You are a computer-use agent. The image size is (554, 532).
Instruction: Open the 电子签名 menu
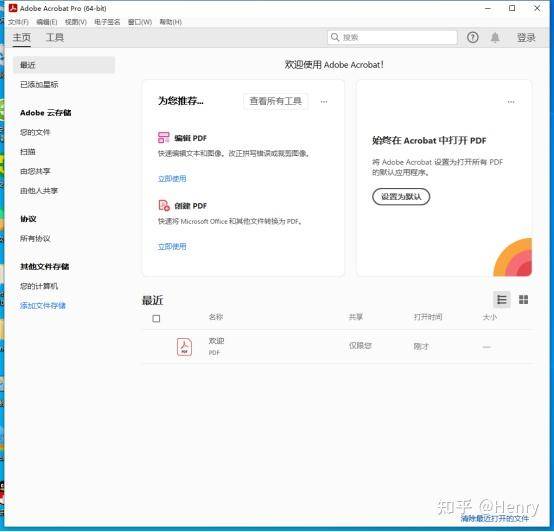(x=107, y=22)
